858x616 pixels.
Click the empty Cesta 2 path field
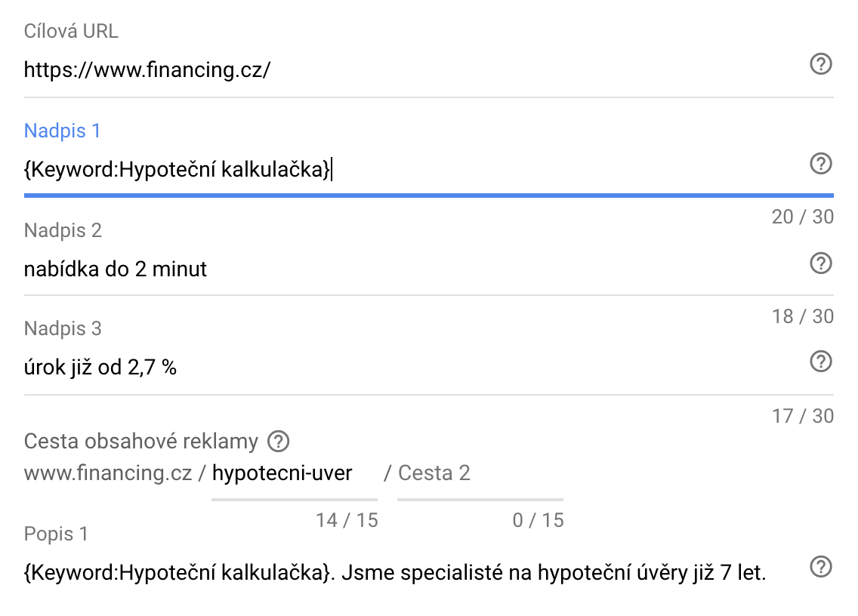480,473
